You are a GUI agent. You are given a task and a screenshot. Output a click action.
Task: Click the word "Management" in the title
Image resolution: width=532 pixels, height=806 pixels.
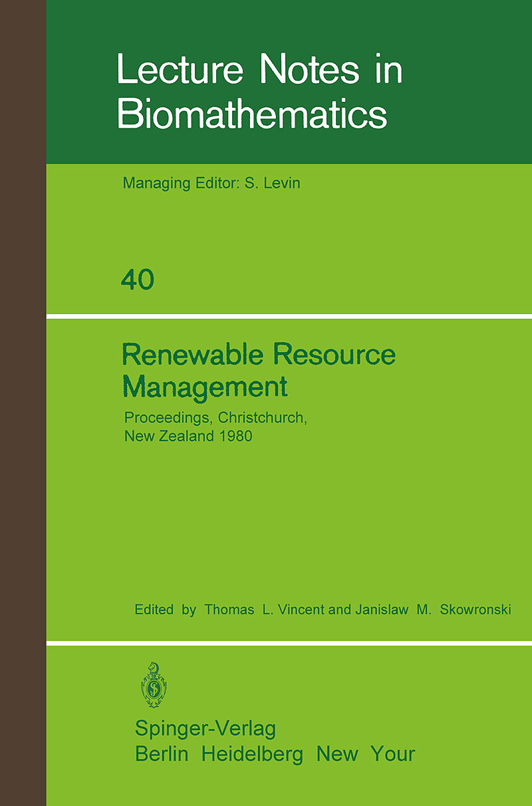tap(205, 387)
